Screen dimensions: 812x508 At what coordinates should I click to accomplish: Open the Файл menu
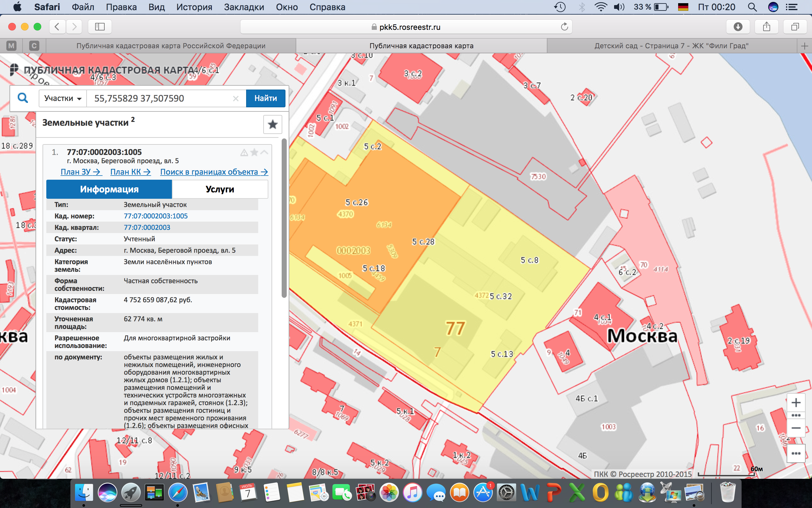click(83, 7)
